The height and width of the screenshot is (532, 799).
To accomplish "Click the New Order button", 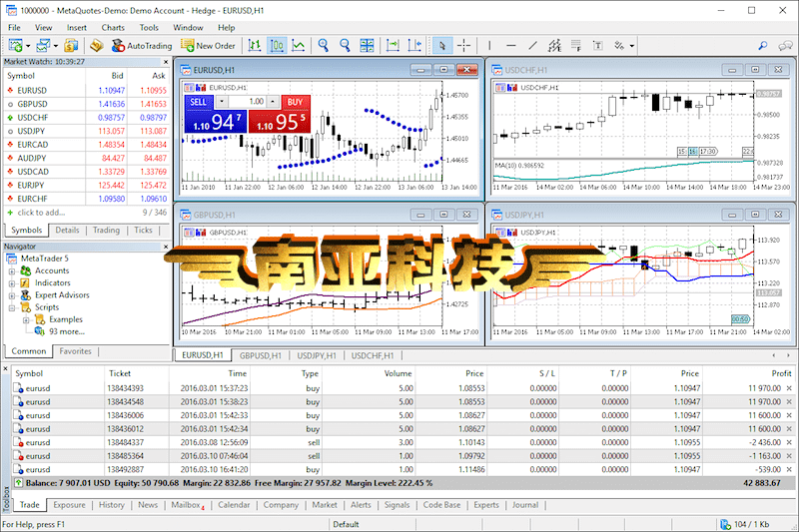I will pyautogui.click(x=208, y=45).
